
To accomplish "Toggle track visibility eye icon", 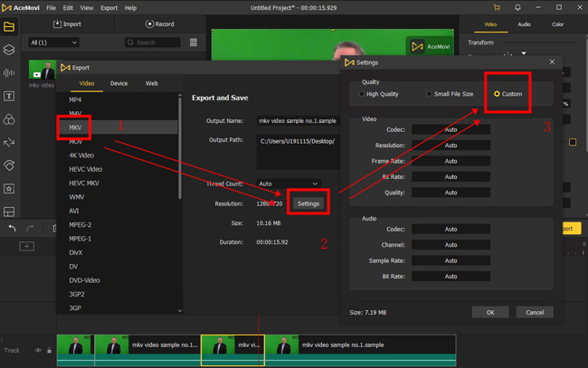I will 38,351.
